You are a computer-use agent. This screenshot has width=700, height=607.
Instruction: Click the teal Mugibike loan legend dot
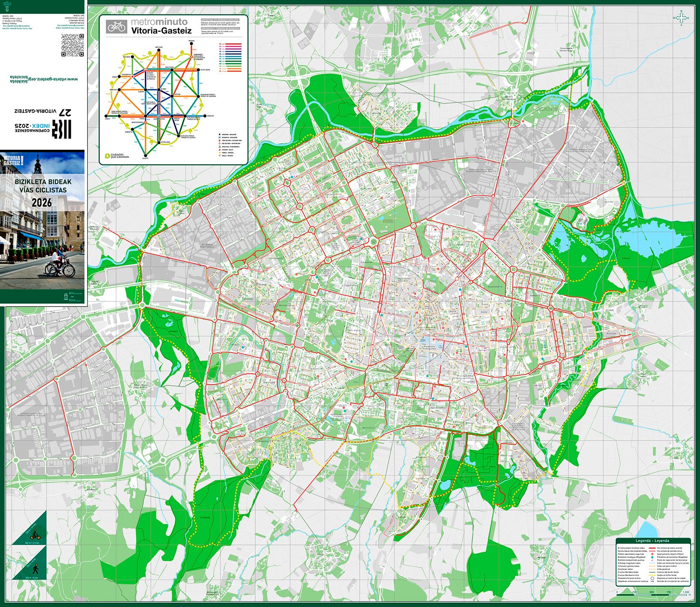coord(652,557)
